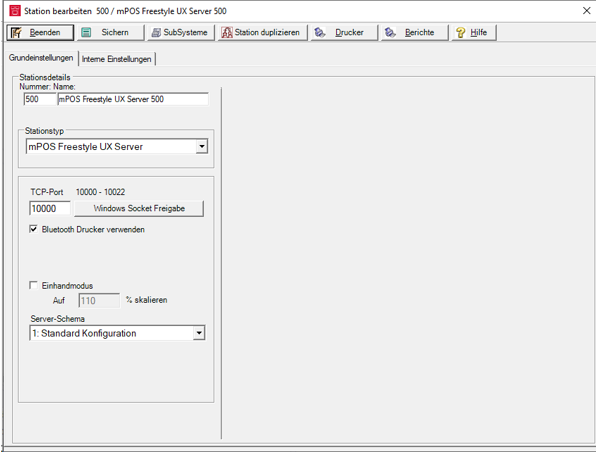Image resolution: width=597 pixels, height=454 pixels.
Task: Click the Windows Socket Freigabe button
Action: coord(139,208)
